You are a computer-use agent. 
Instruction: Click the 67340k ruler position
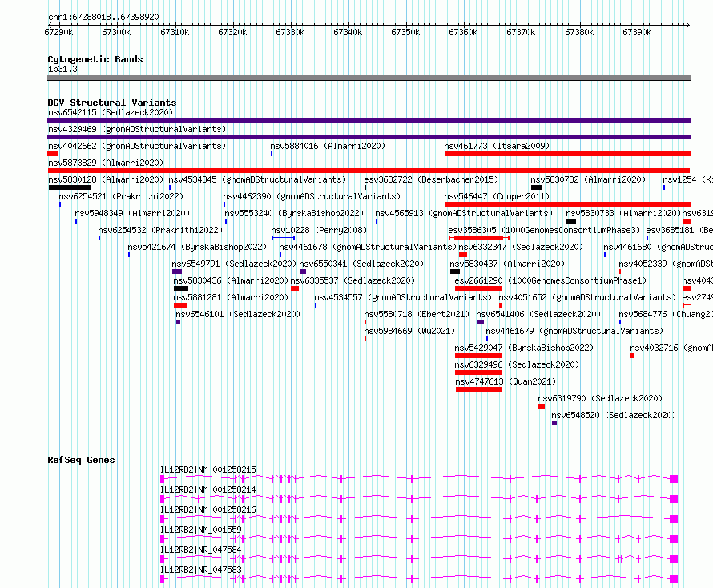[348, 32]
